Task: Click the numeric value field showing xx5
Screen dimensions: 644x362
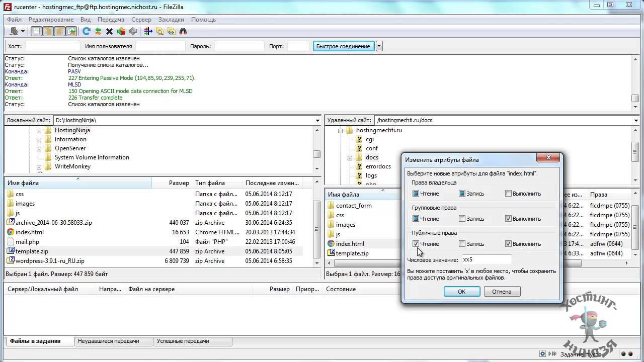Action: coord(486,260)
